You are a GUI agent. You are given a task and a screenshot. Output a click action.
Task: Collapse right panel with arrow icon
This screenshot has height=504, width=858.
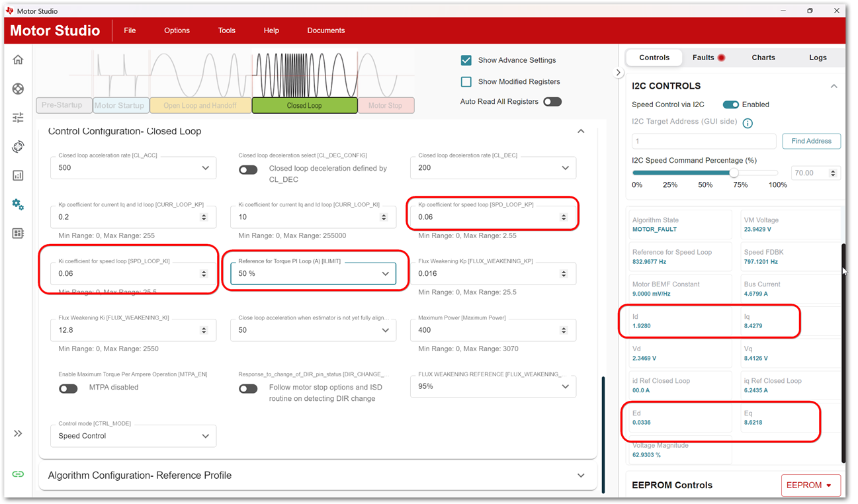pos(619,73)
